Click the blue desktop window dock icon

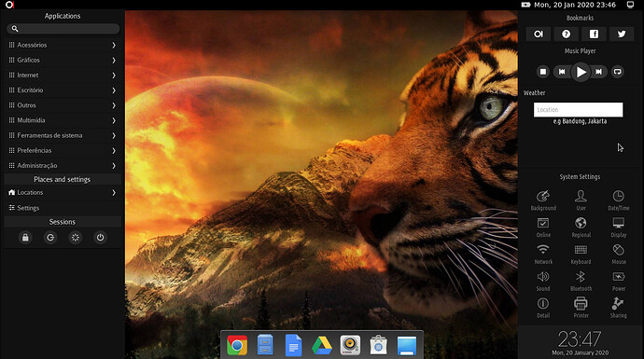point(407,345)
